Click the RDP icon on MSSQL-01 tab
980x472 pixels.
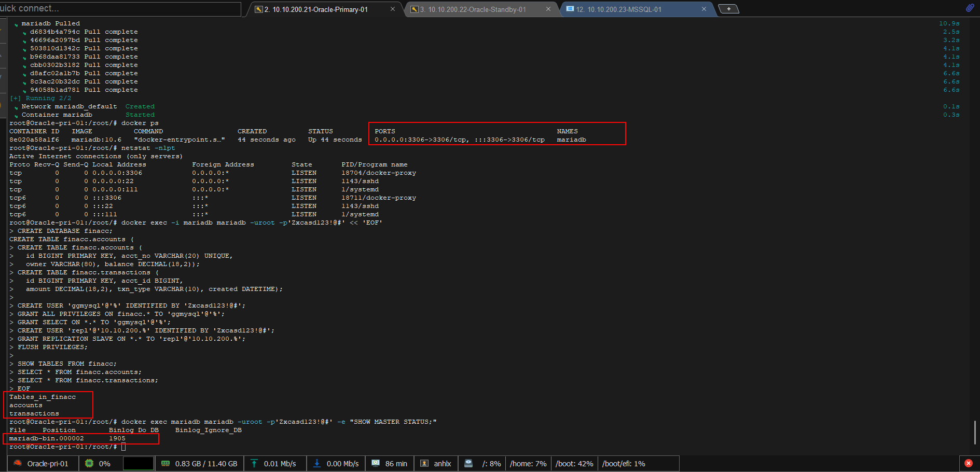[x=570, y=9]
